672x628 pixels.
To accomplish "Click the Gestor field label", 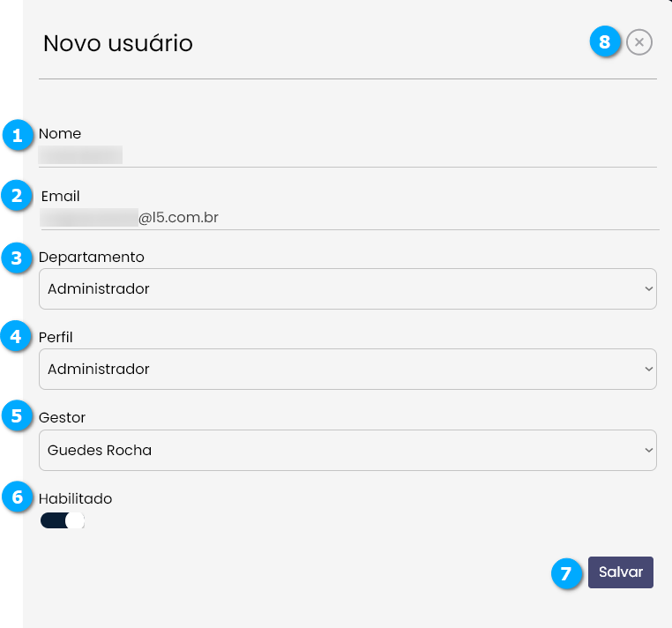I will [63, 416].
